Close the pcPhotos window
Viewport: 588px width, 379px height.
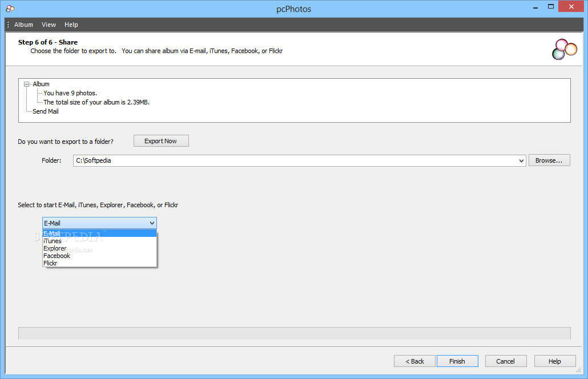[x=571, y=6]
